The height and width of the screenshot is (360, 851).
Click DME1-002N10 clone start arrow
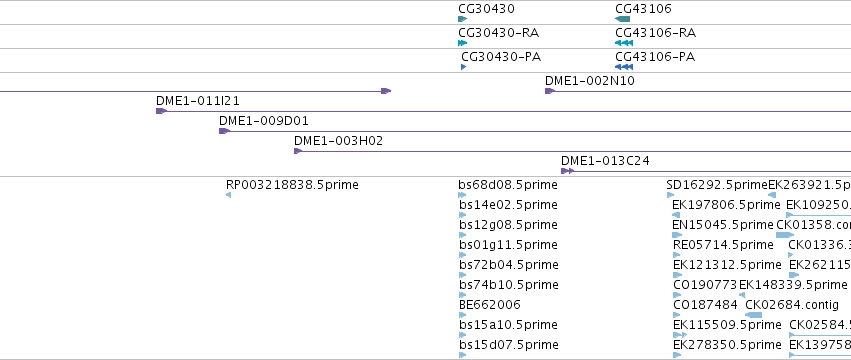tap(550, 91)
